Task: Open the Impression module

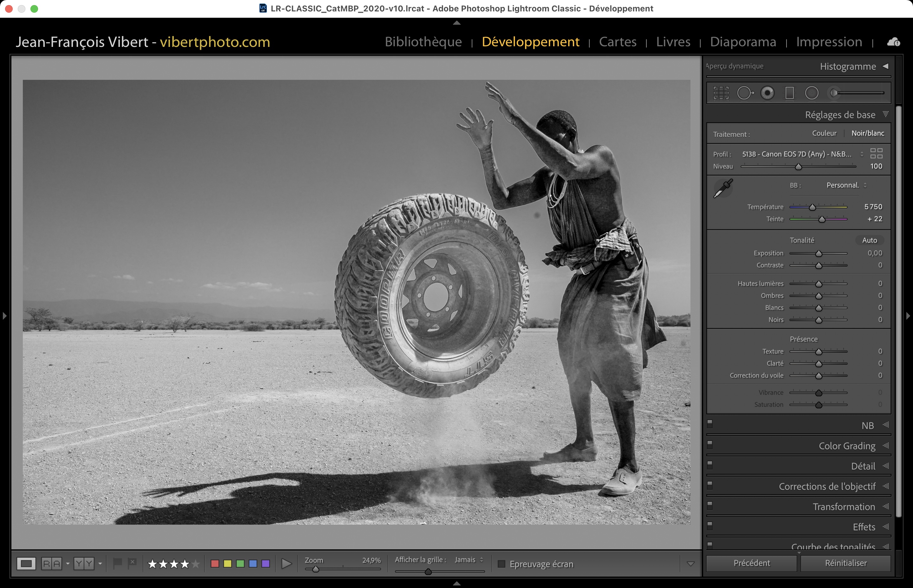Action: (829, 42)
